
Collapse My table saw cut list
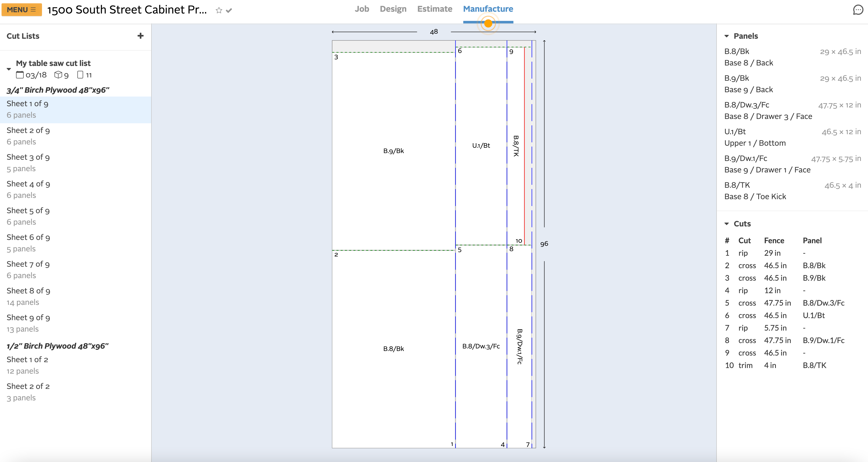9,69
